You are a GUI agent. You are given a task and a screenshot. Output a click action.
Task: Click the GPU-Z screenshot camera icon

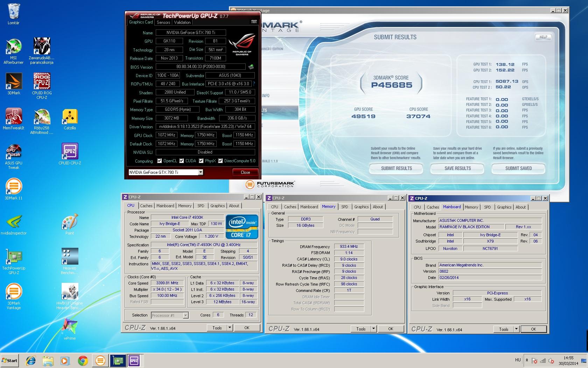click(x=254, y=22)
